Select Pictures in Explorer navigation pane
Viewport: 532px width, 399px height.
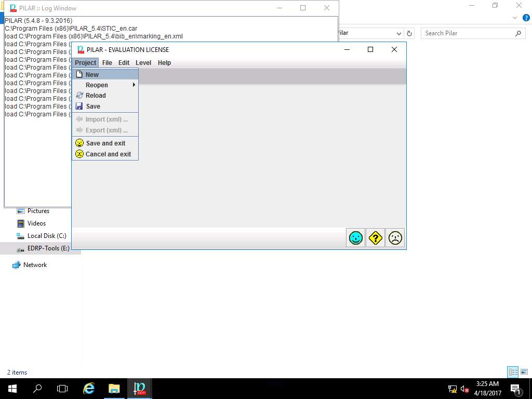38,211
